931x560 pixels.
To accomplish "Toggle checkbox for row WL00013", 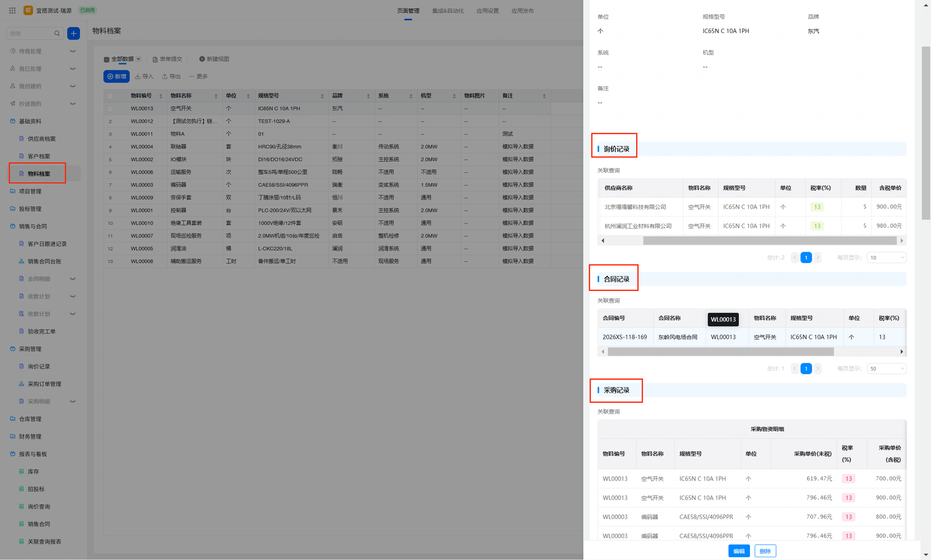I will pos(110,108).
